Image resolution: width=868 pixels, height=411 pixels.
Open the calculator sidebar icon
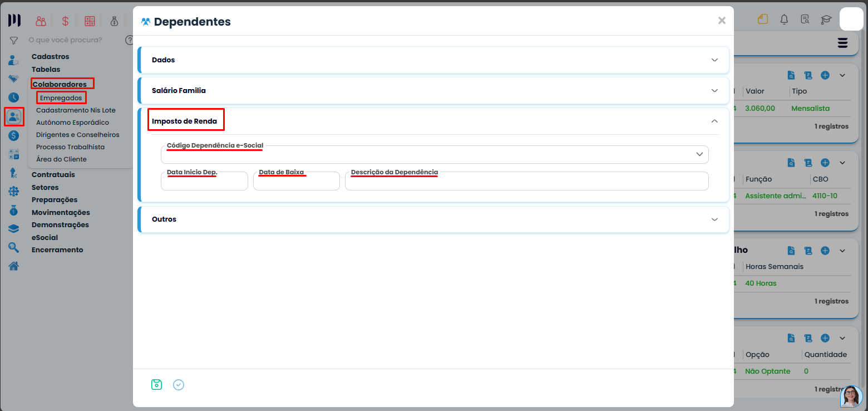[14, 154]
